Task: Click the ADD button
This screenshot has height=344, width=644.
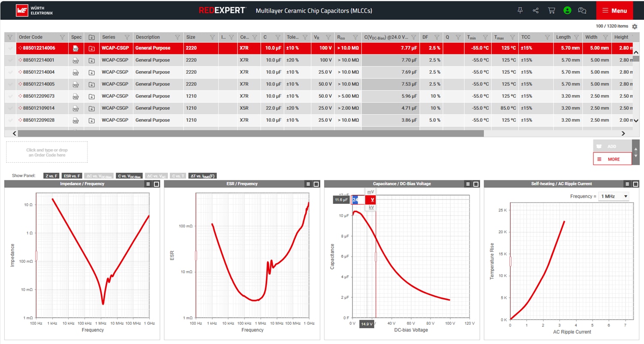Action: (612, 147)
